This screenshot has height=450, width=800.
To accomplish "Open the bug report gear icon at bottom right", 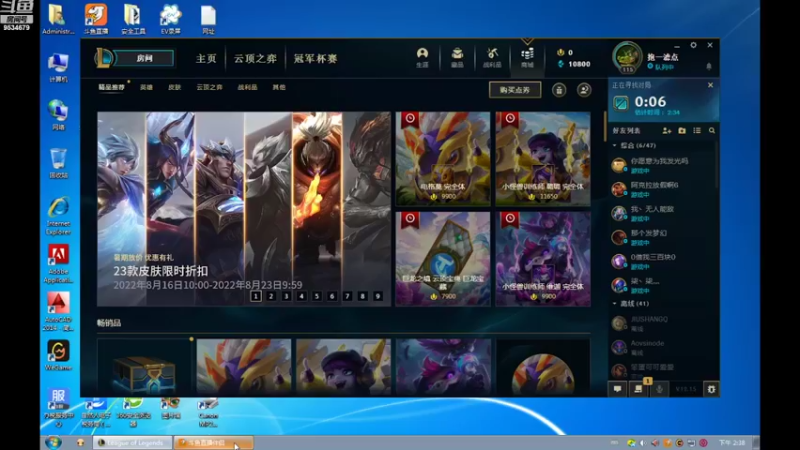I will [x=711, y=389].
